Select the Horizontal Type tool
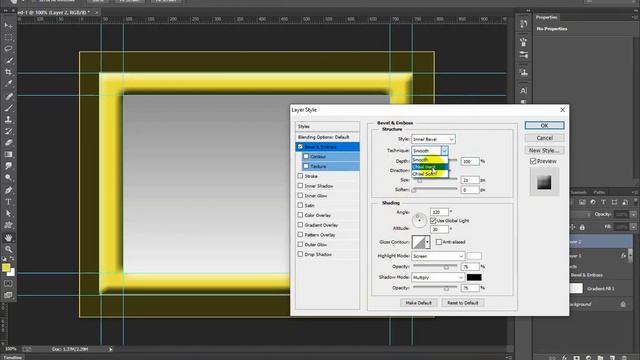Viewport: 640px width, 360px height. click(8, 202)
